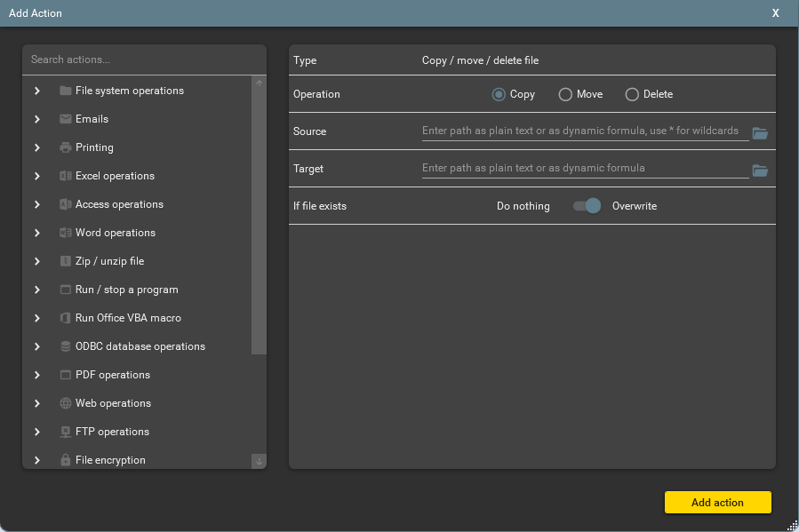Screen dimensions: 799x532
Task: Expand the ODBC database operations chevron
Action: click(x=37, y=346)
